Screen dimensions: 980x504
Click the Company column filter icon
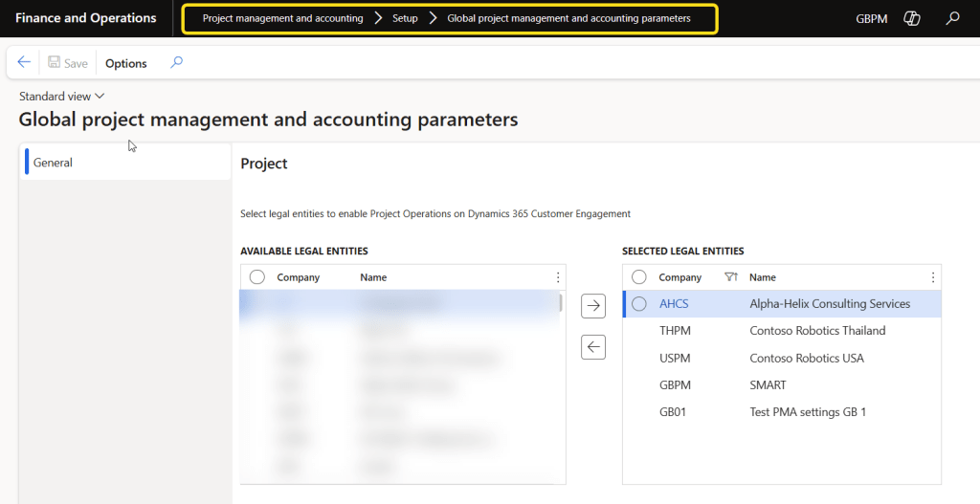pos(731,277)
